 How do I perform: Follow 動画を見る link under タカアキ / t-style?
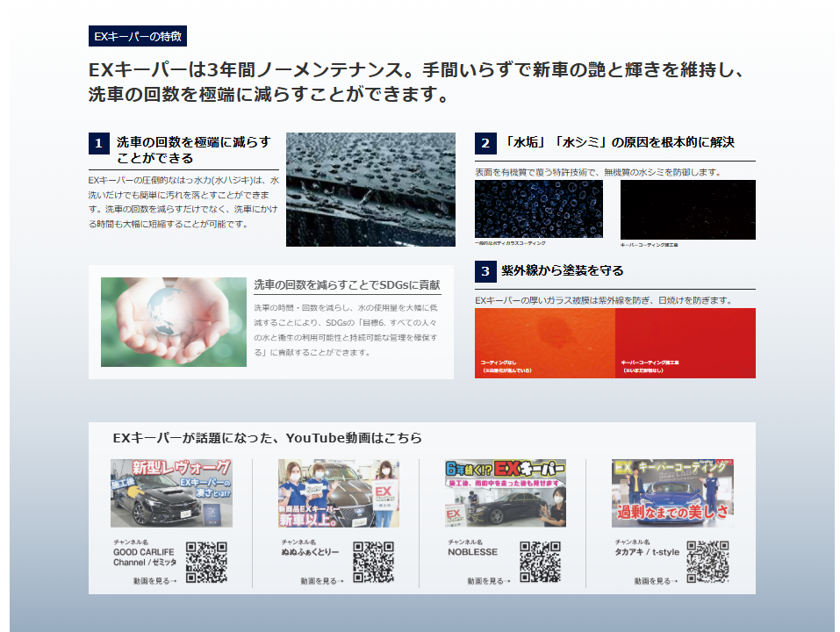(x=655, y=581)
